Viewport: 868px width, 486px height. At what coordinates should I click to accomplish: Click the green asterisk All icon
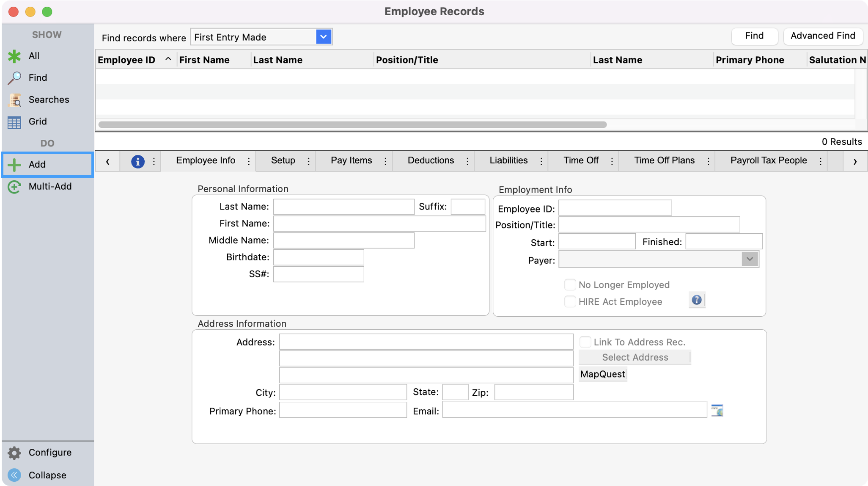[14, 56]
